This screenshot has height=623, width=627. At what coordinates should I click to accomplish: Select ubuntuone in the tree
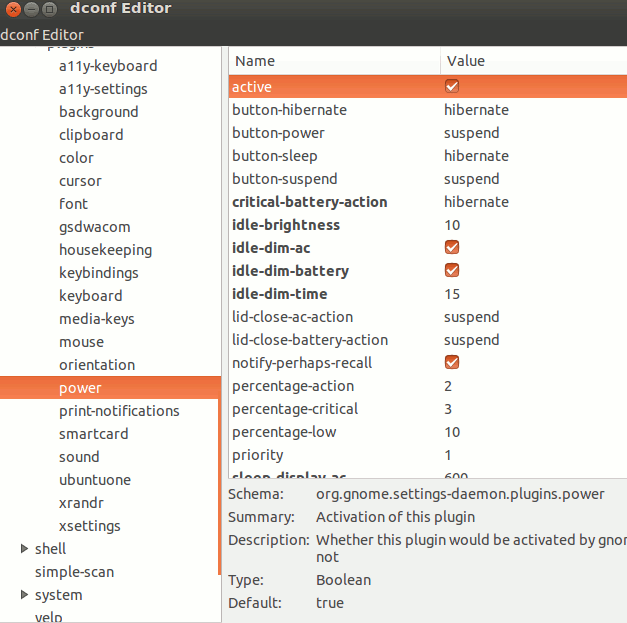(95, 480)
